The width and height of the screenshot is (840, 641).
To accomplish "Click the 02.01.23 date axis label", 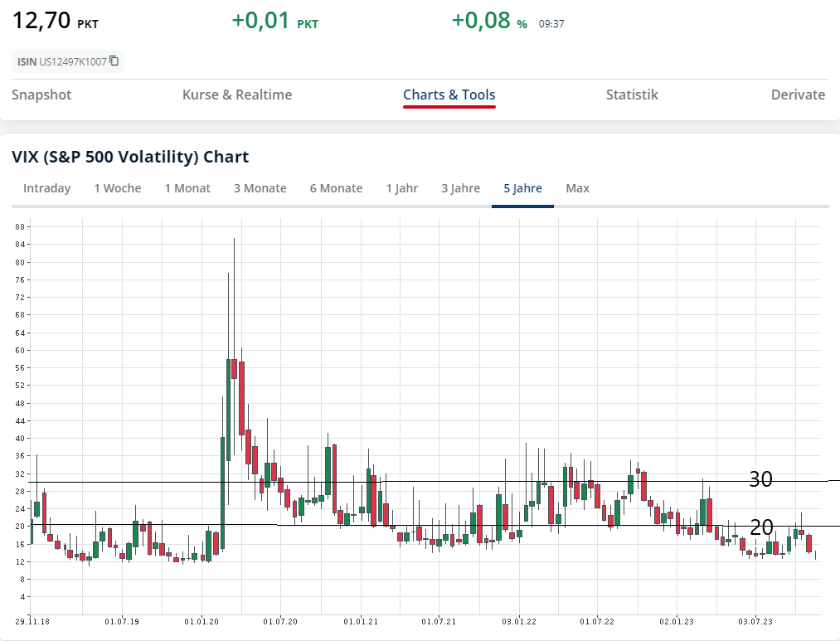I will 677,622.
